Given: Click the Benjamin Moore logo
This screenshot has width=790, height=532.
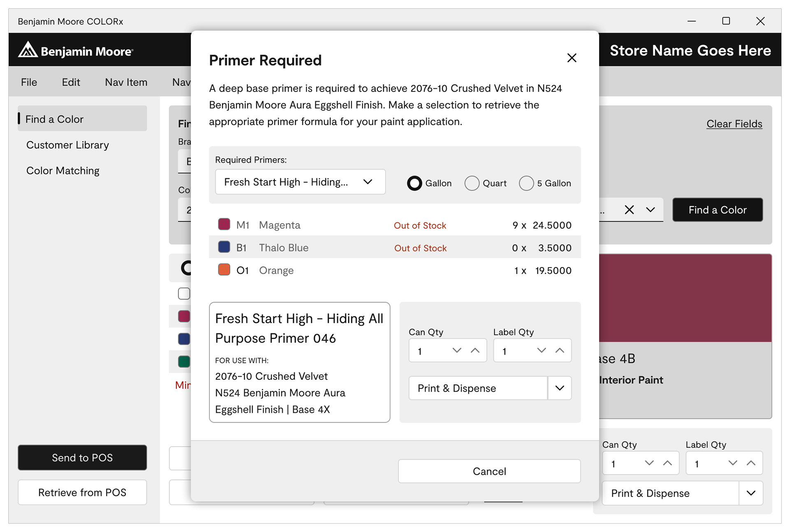Looking at the screenshot, I should pyautogui.click(x=76, y=50).
